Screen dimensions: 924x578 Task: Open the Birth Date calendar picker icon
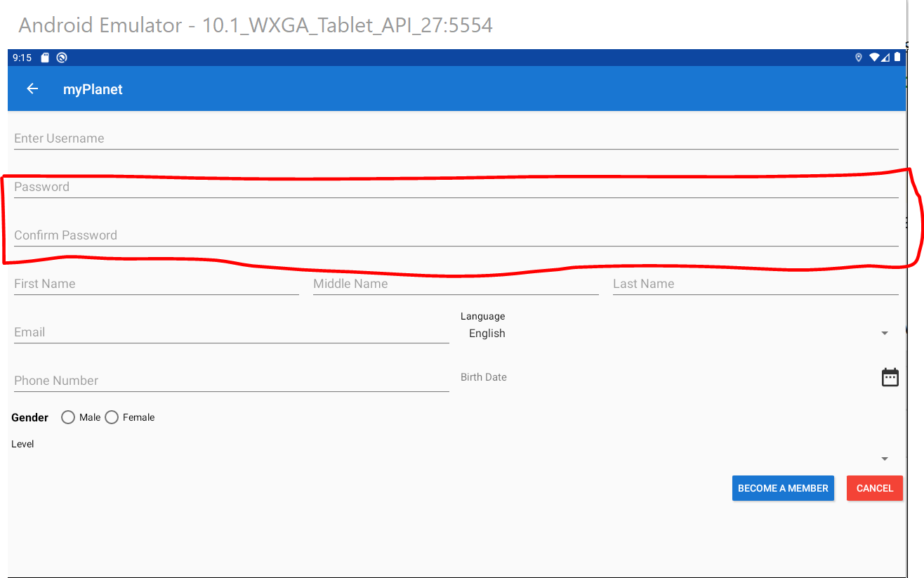coord(890,376)
